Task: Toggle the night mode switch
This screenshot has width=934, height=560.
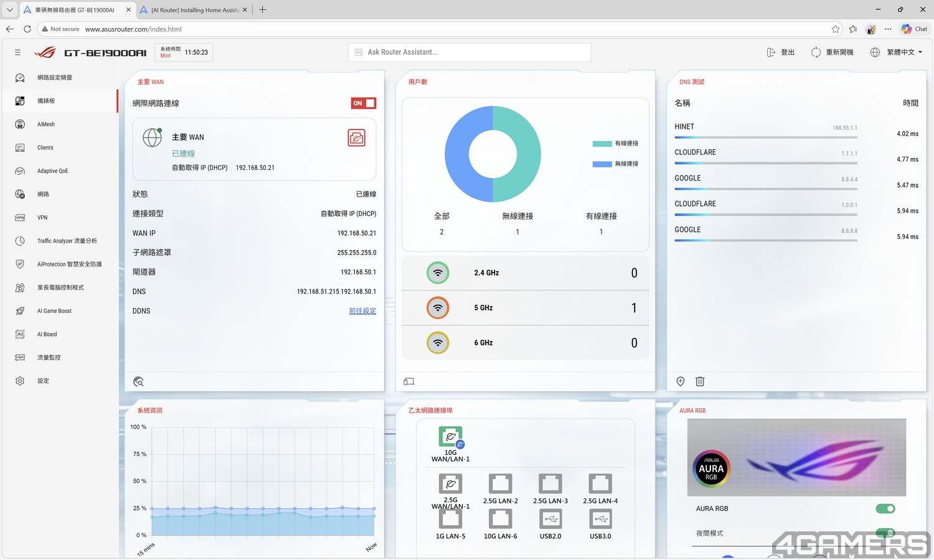Action: point(885,533)
